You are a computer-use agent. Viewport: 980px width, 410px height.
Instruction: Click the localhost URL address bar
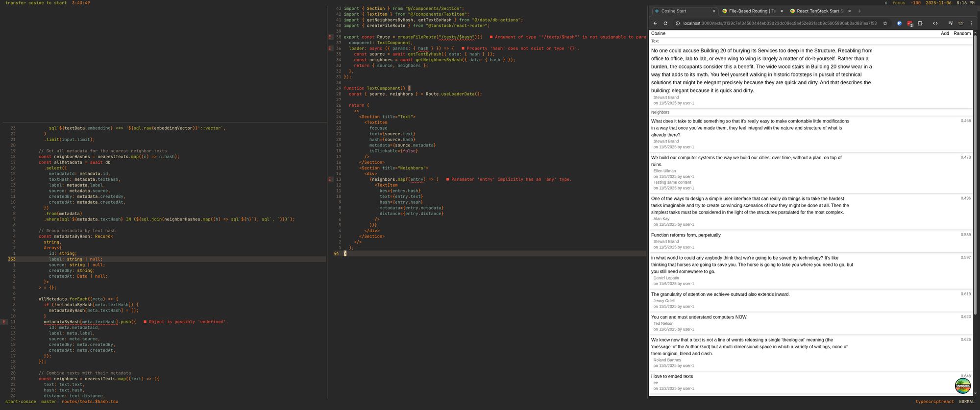click(780, 23)
